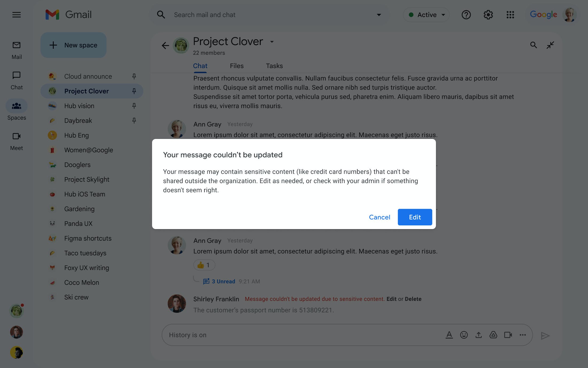The width and height of the screenshot is (588, 368).
Task: Click the emoji picker icon in compose bar
Action: click(463, 335)
